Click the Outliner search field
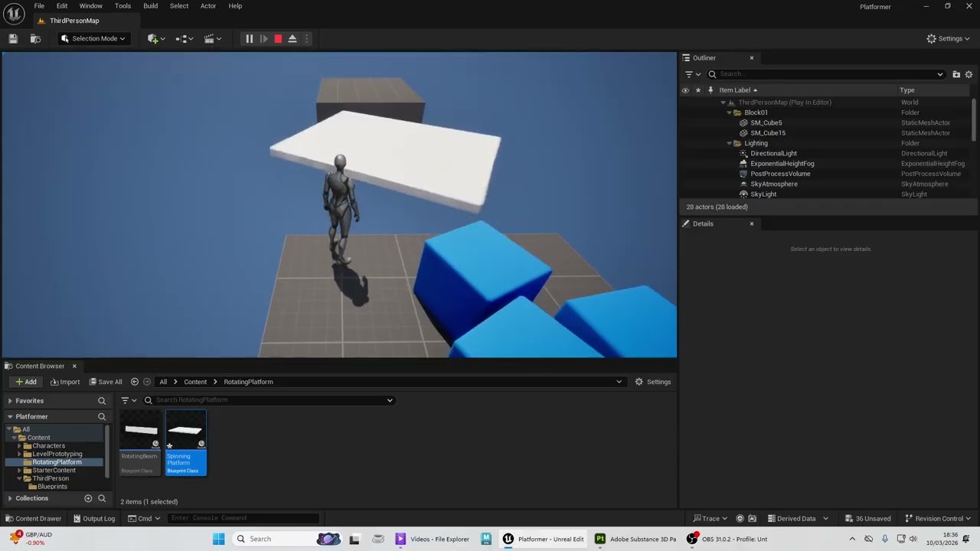The width and height of the screenshot is (980, 551). pos(826,74)
